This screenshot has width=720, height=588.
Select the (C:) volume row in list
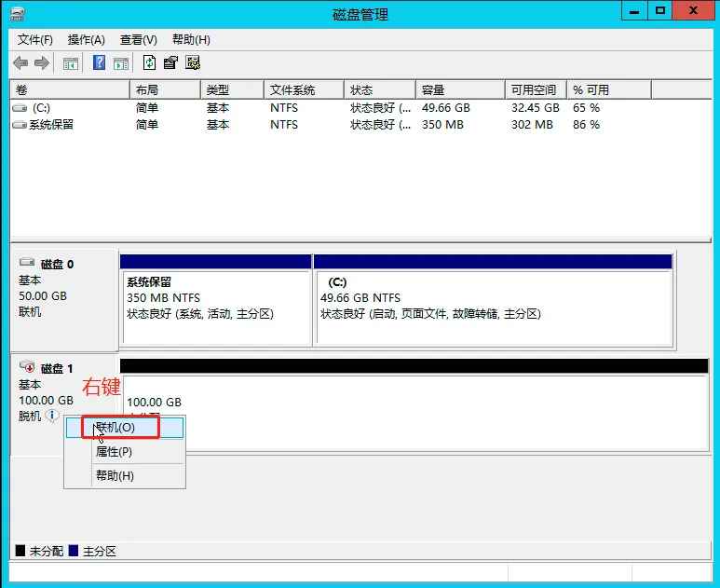tap(41, 108)
